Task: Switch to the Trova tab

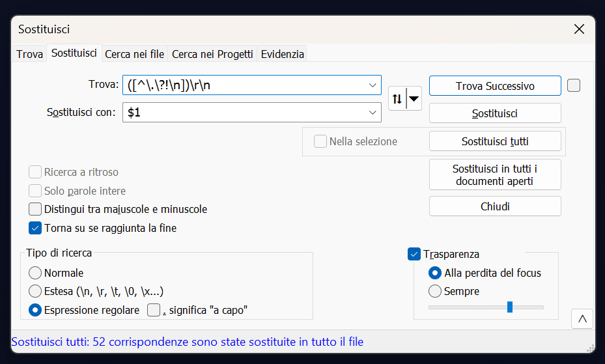Action: click(30, 54)
